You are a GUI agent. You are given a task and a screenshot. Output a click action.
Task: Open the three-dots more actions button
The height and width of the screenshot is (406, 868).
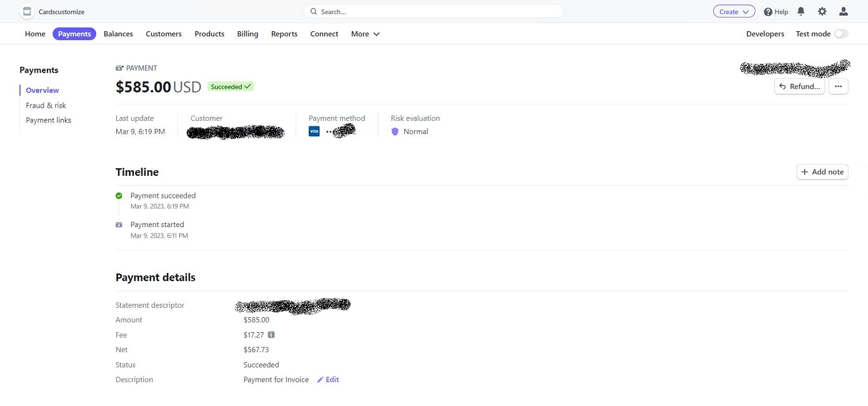(838, 86)
